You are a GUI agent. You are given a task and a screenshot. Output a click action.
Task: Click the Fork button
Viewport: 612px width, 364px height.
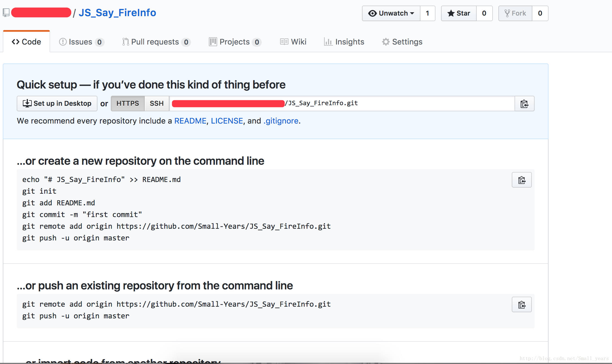pyautogui.click(x=515, y=13)
